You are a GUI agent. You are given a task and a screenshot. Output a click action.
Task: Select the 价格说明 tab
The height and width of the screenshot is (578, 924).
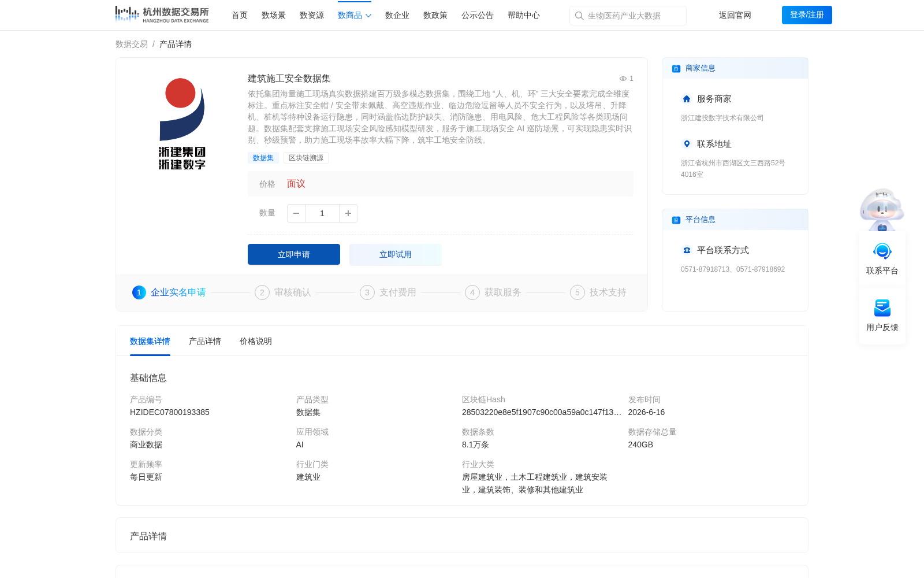click(256, 342)
